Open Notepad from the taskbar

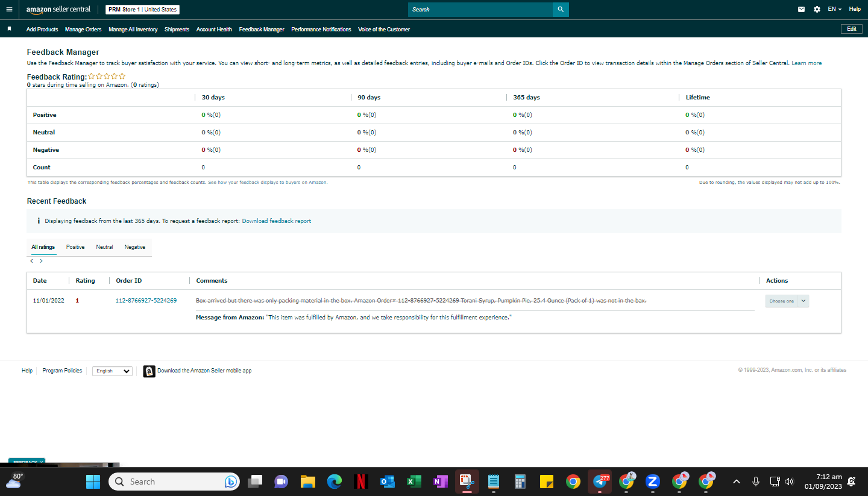click(494, 482)
